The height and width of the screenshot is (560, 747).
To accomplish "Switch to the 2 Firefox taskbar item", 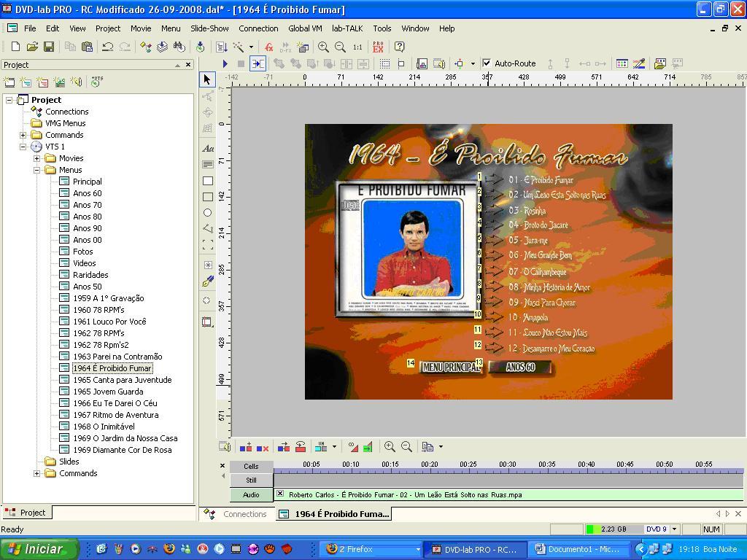I will coord(371,549).
